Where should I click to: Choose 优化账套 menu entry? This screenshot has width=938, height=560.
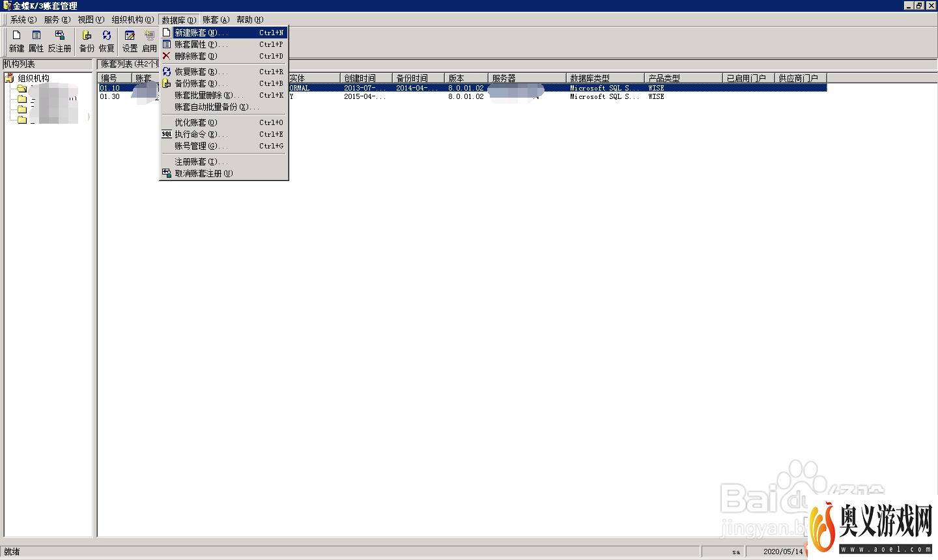(223, 122)
